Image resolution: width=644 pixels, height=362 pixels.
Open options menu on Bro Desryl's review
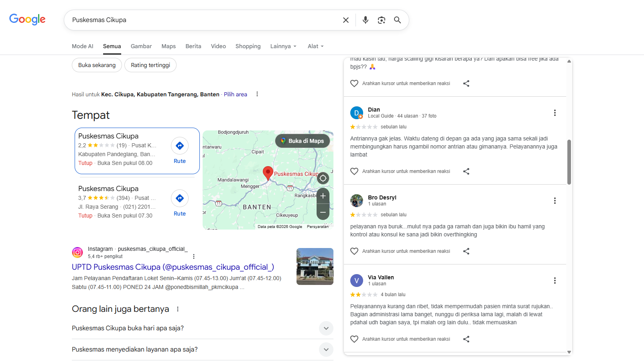click(555, 200)
